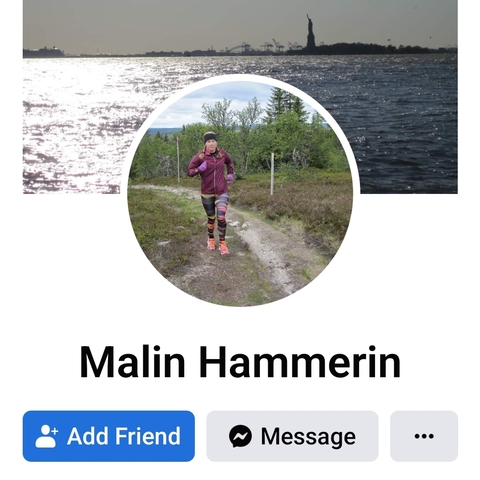Select the 'Add Friend' label text
Image resolution: width=480 pixels, height=480 pixels.
coord(124,436)
